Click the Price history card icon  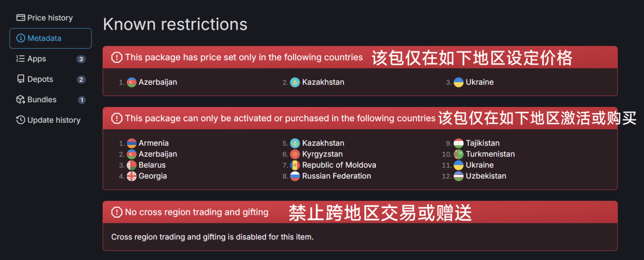tap(21, 18)
